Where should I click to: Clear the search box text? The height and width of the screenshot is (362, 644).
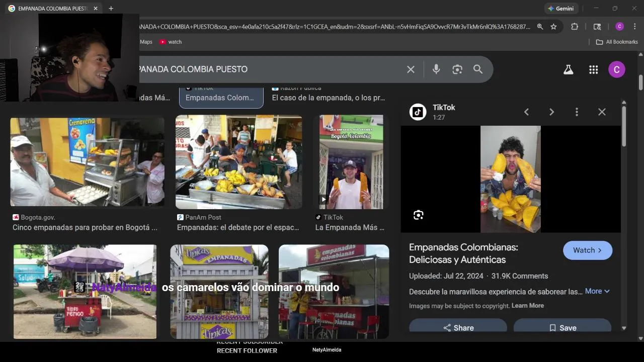pyautogui.click(x=411, y=69)
